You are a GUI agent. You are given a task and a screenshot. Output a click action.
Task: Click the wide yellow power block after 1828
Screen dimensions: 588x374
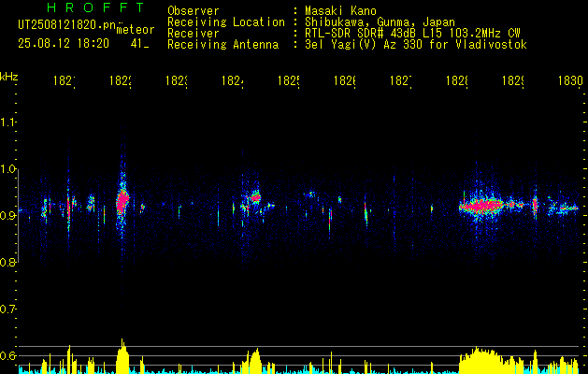[481, 360]
